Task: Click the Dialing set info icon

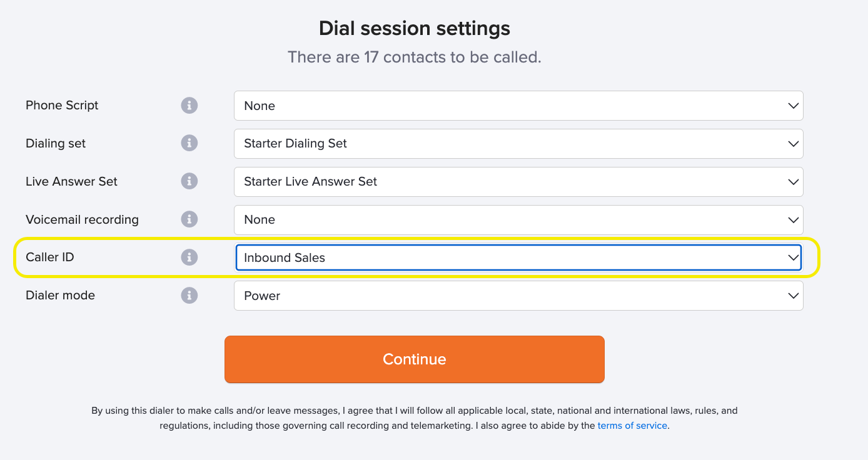Action: click(x=189, y=143)
